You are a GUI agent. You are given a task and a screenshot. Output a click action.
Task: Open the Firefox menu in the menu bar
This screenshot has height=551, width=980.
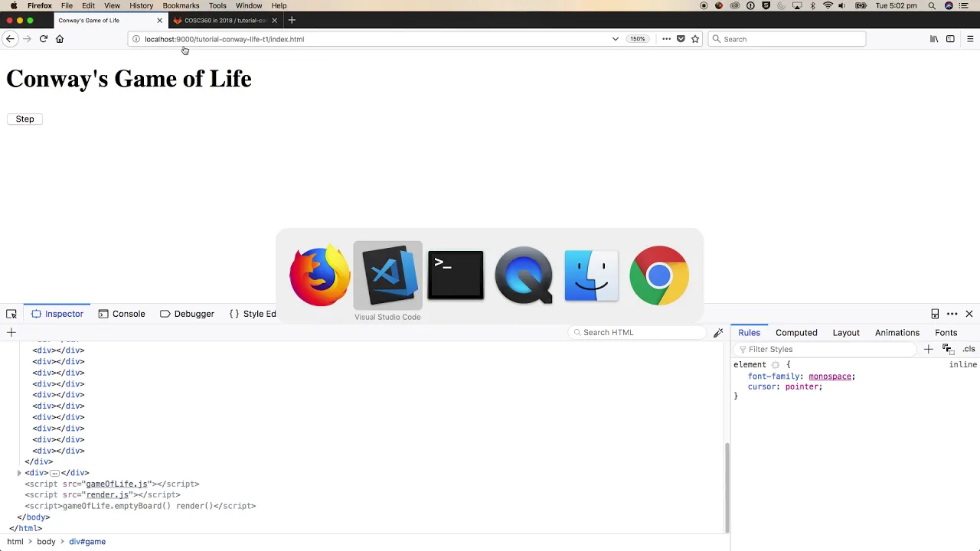click(40, 5)
